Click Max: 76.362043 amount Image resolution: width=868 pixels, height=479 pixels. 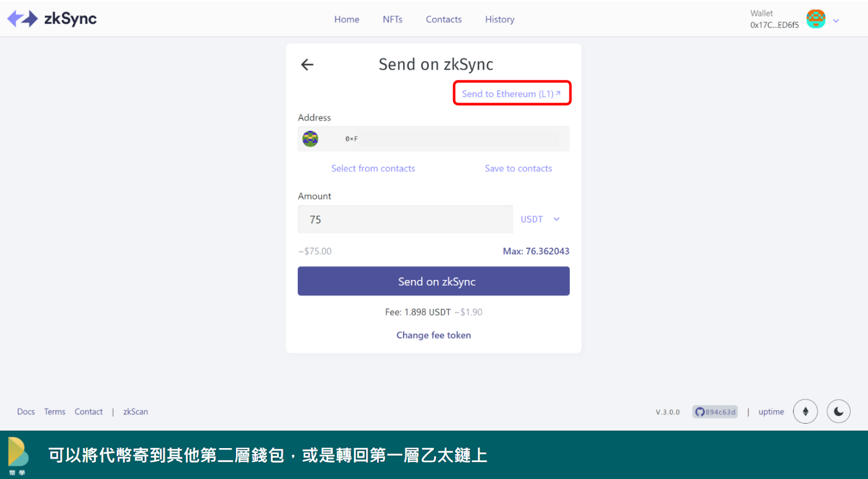[536, 251]
